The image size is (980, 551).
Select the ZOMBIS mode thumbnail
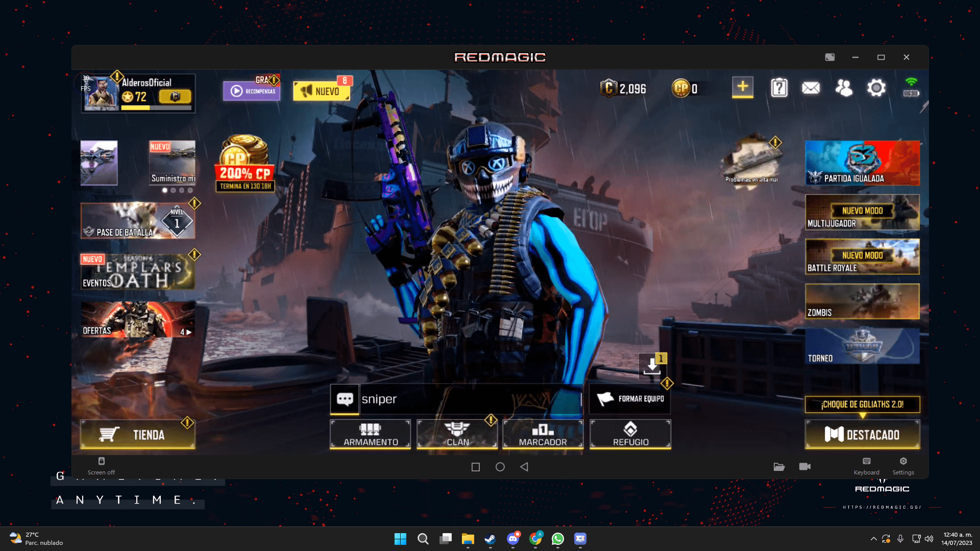(862, 302)
